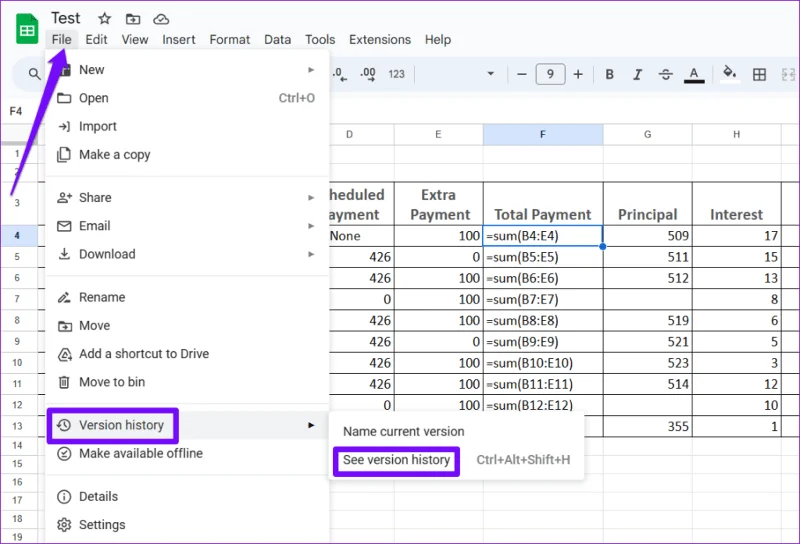Select Move in the File menu
This screenshot has height=544, width=800.
[x=187, y=326]
